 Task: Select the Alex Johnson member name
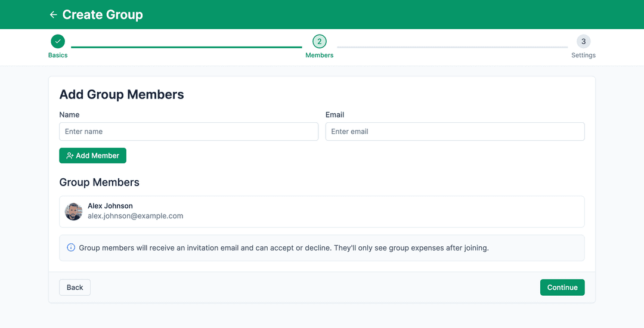(110, 206)
